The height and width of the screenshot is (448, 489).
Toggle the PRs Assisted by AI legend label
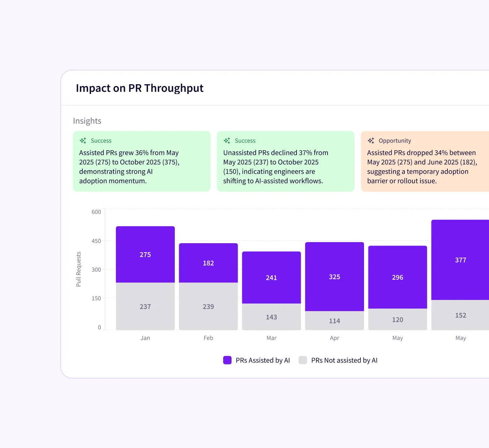[x=263, y=360]
